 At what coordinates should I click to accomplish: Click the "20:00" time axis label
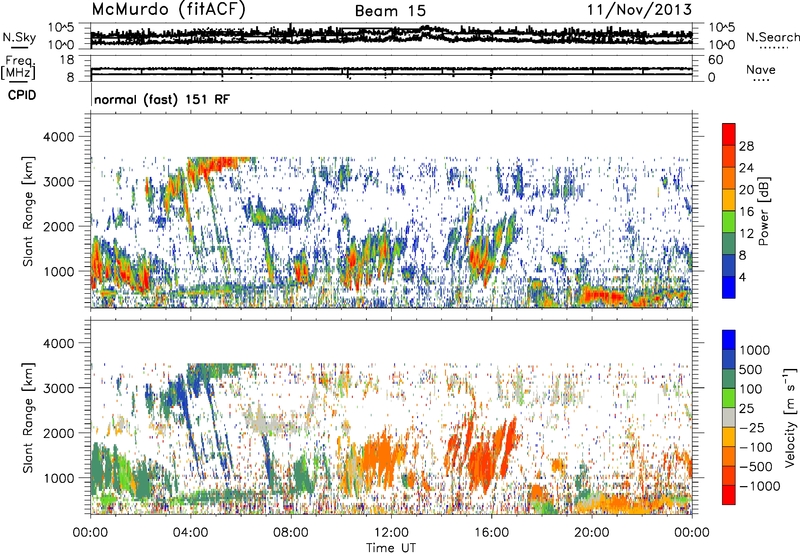coord(592,533)
